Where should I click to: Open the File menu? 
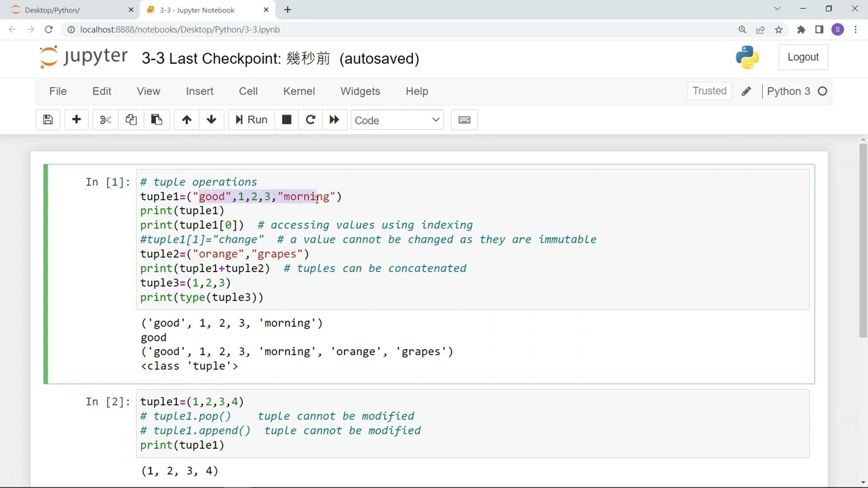(58, 91)
